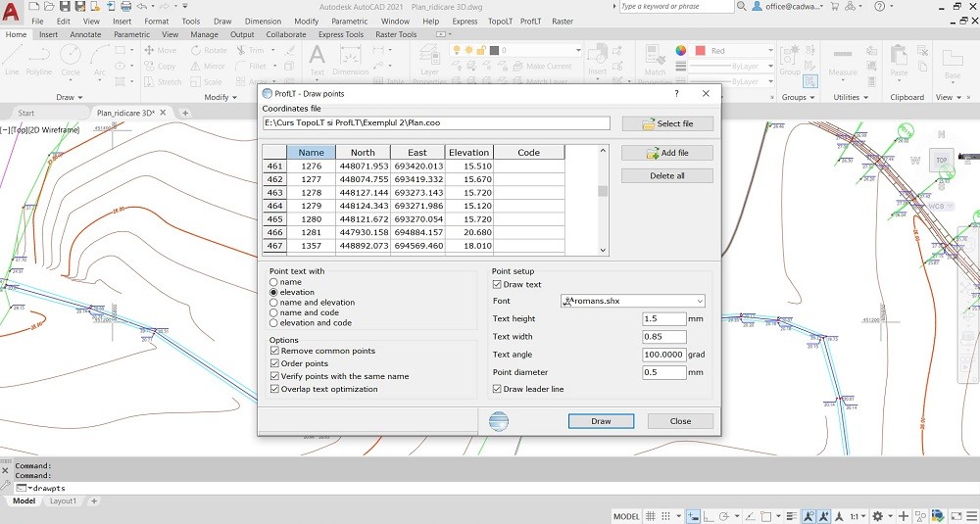Click the Delete all button
980x524 pixels.
(x=667, y=175)
